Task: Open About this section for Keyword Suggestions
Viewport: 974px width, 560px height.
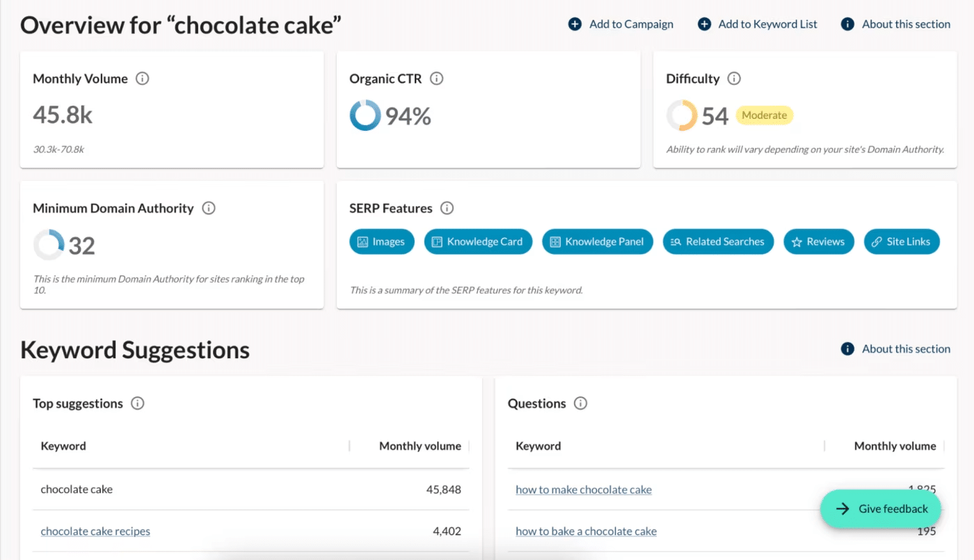Action: [896, 349]
